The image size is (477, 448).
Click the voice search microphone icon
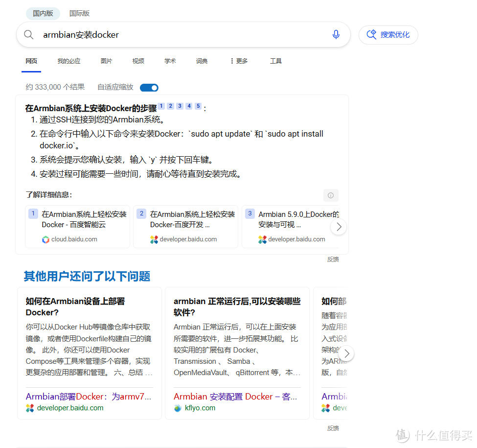tap(336, 34)
